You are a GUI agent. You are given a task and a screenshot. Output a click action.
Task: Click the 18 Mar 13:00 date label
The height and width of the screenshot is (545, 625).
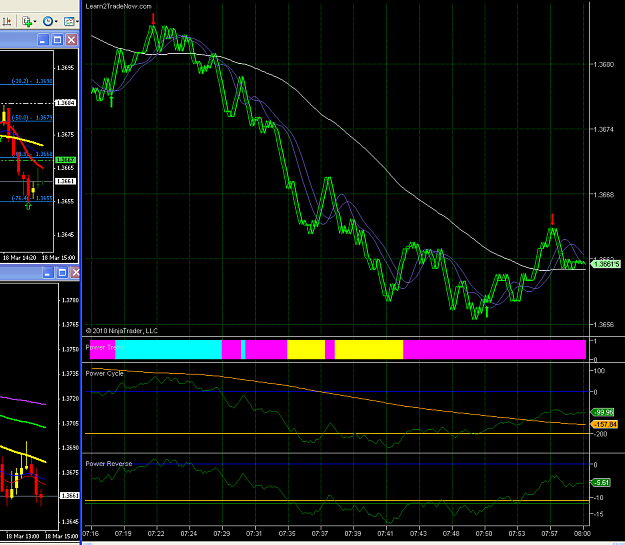[x=22, y=536]
